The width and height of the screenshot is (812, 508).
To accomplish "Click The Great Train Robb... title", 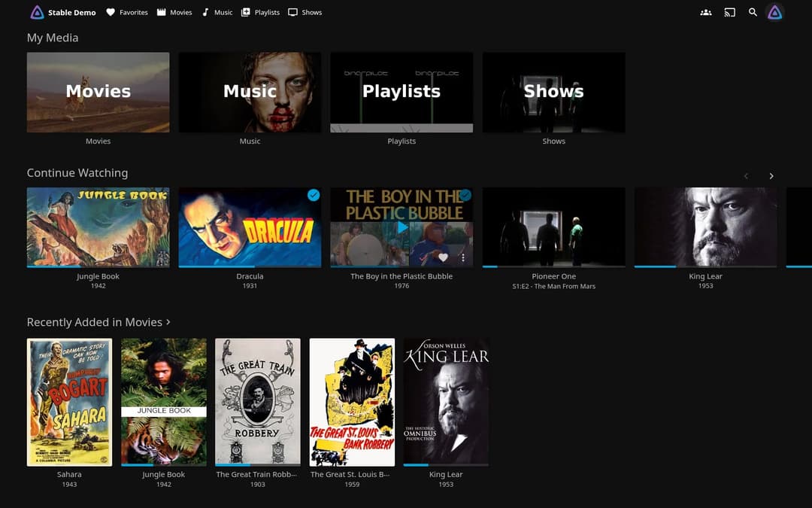I will click(257, 474).
